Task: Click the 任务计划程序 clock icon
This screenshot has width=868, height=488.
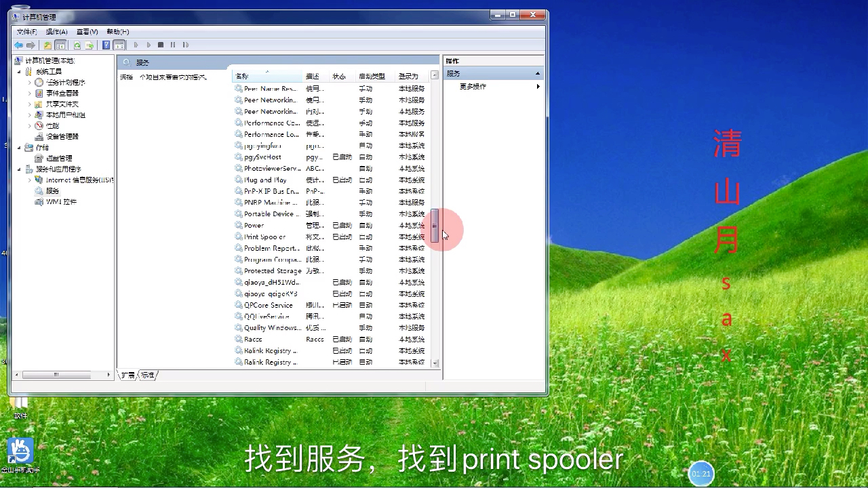Action: (x=39, y=83)
